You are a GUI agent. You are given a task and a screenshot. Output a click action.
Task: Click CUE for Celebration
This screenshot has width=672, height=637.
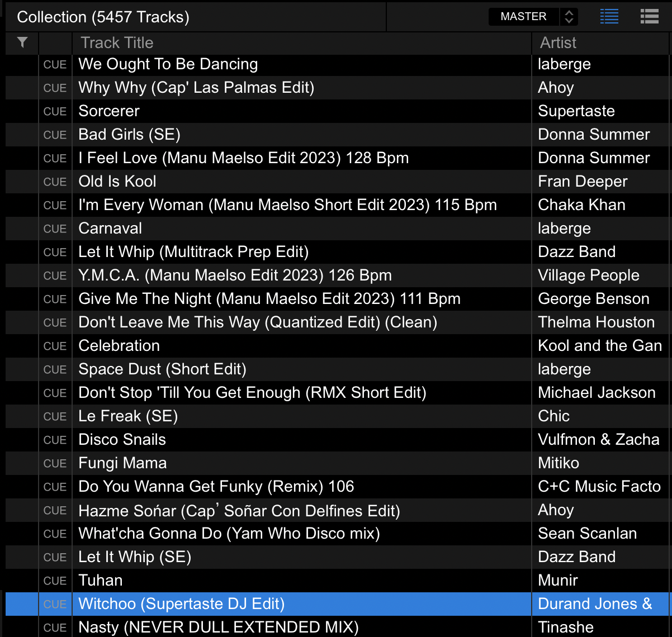point(55,346)
